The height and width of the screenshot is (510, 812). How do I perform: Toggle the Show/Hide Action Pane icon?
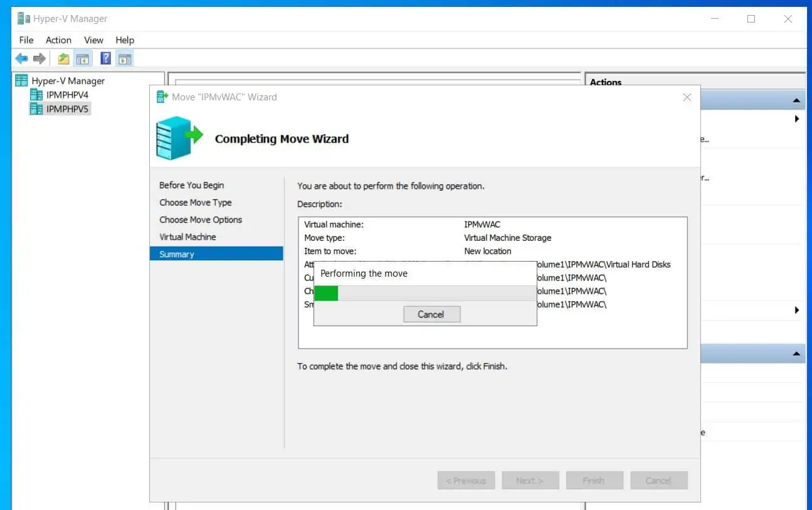click(125, 58)
